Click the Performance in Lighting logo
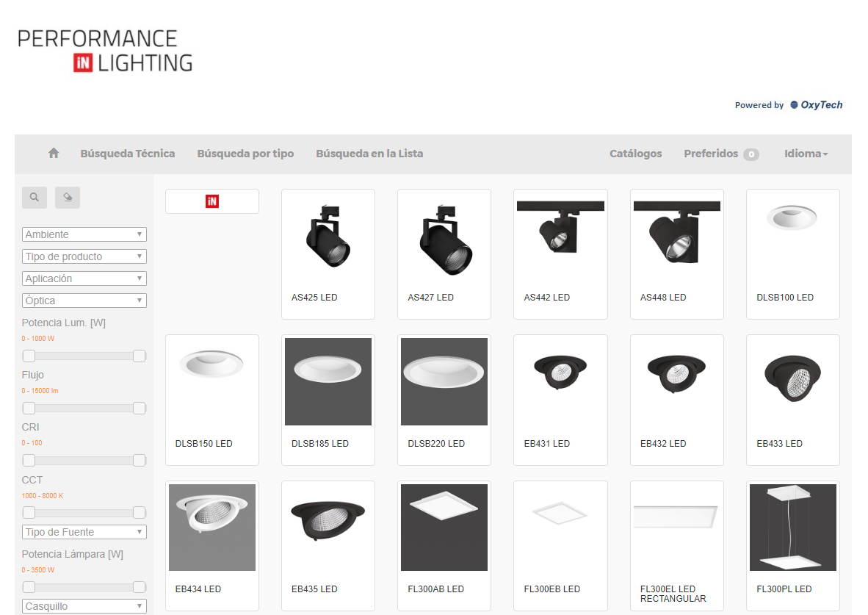This screenshot has width=868, height=615. (x=106, y=51)
